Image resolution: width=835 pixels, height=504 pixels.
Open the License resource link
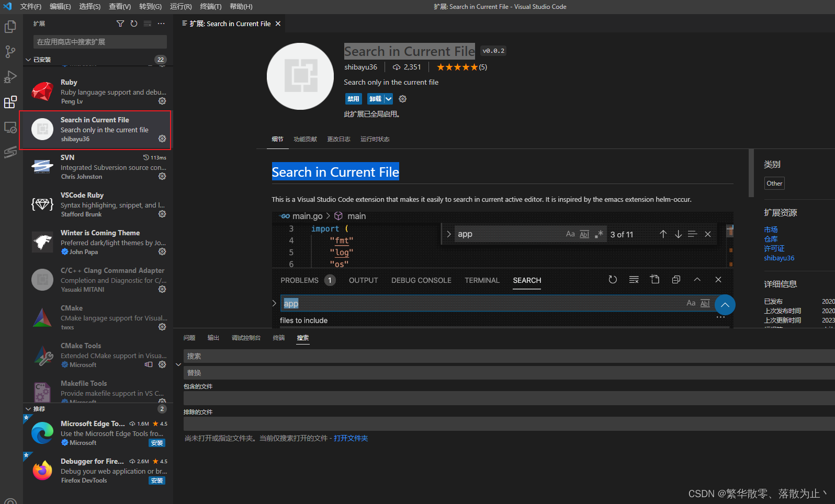(774, 248)
